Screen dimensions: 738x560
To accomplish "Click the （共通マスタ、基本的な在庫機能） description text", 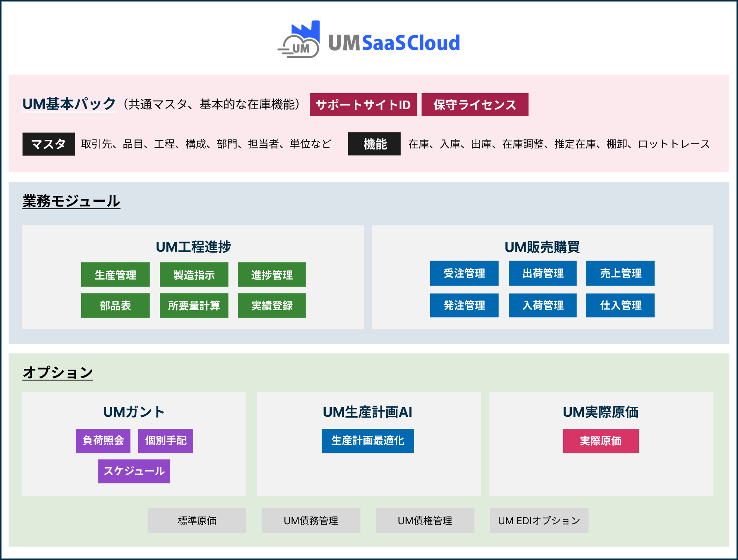I will tap(211, 104).
